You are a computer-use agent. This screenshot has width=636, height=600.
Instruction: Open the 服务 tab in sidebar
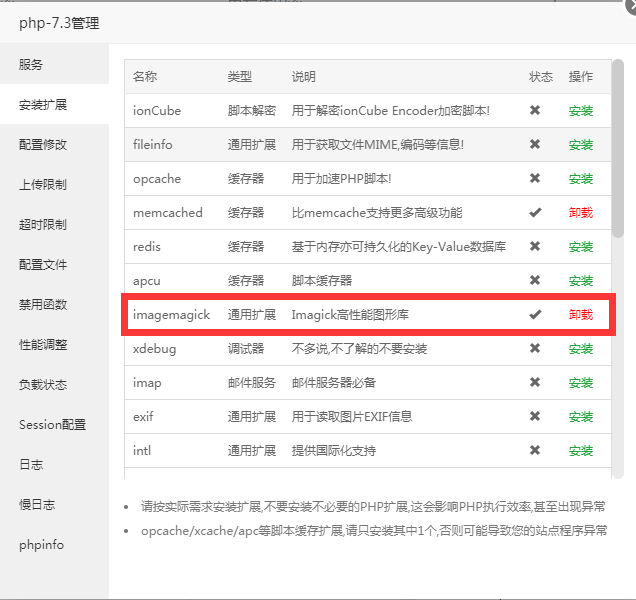coord(31,65)
